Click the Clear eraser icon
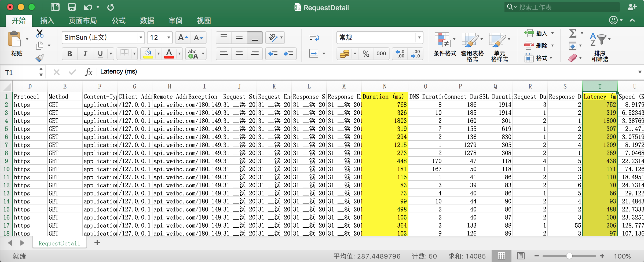This screenshot has width=644, height=262. pos(572,58)
